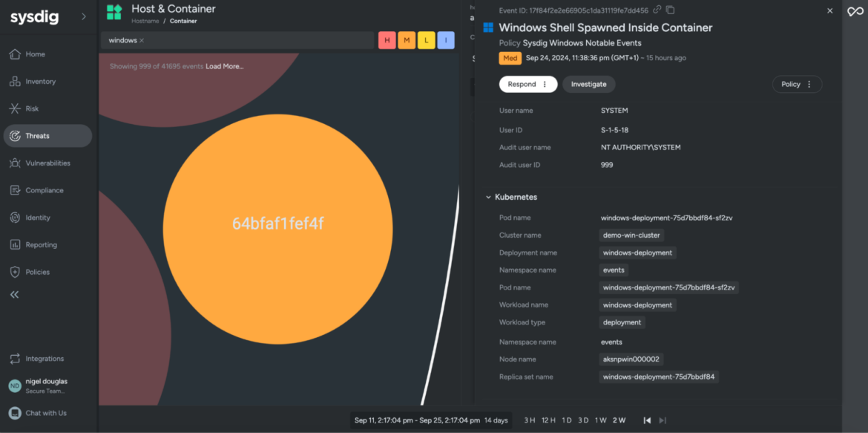Screen dimensions: 868x433
Task: Click the Deployment name windows-deployment tag
Action: coord(638,253)
